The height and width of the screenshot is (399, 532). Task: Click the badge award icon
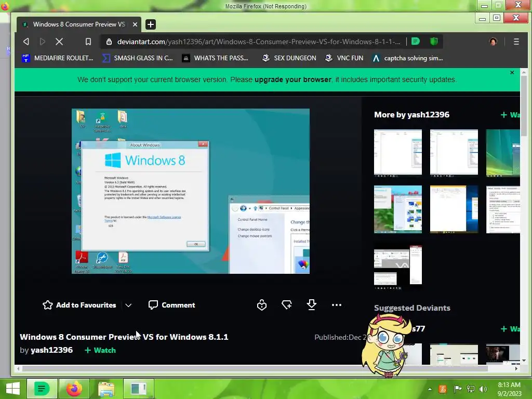tap(262, 305)
